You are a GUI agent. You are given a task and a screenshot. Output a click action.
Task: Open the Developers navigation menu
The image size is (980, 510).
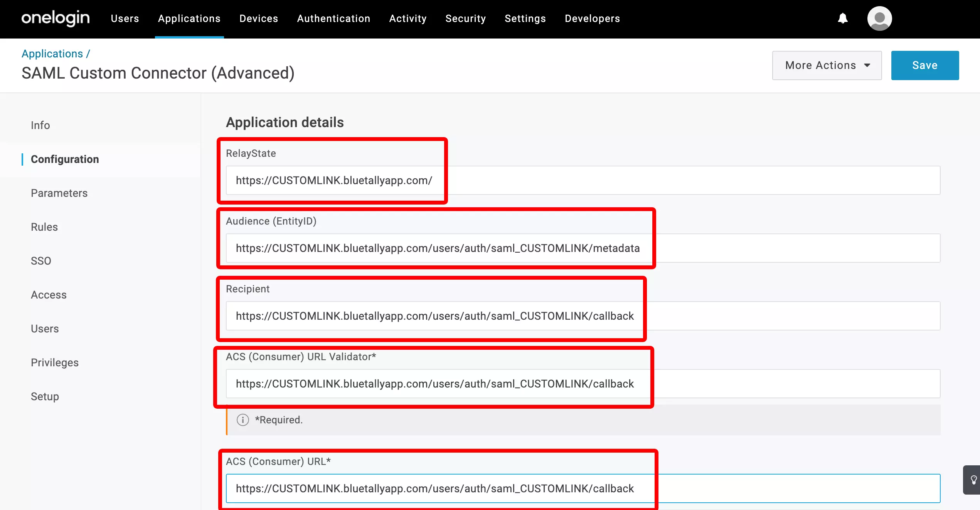593,18
